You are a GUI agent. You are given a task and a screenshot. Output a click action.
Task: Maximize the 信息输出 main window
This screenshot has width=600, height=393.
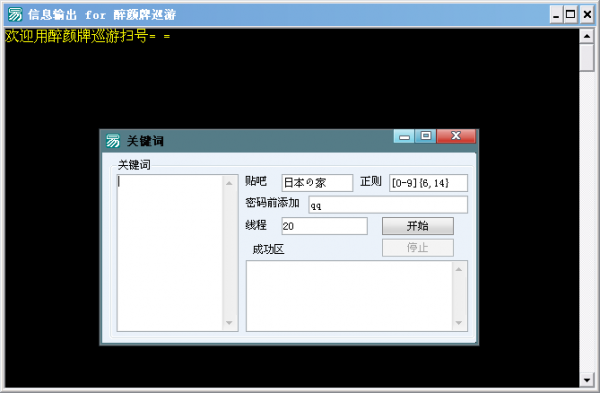point(571,15)
